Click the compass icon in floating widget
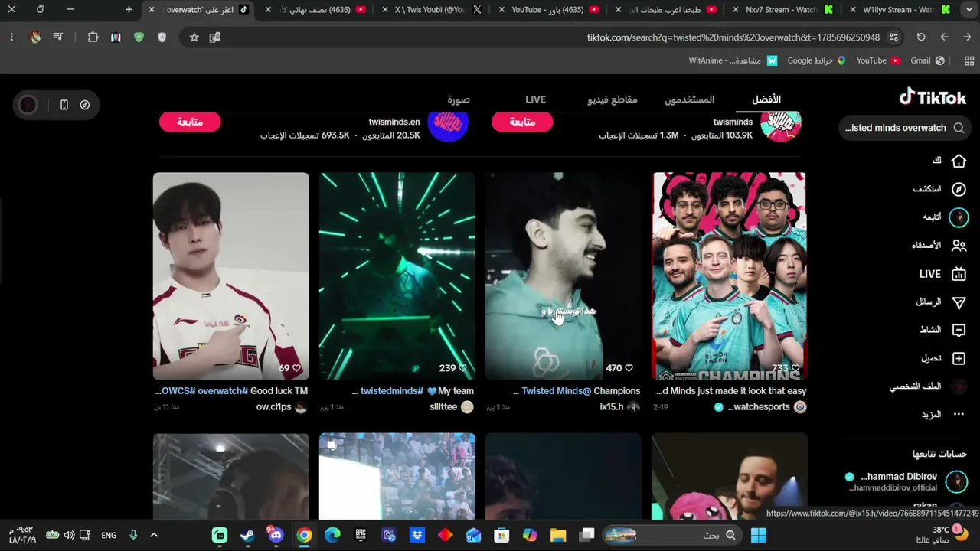Image resolution: width=980 pixels, height=551 pixels. 85,105
